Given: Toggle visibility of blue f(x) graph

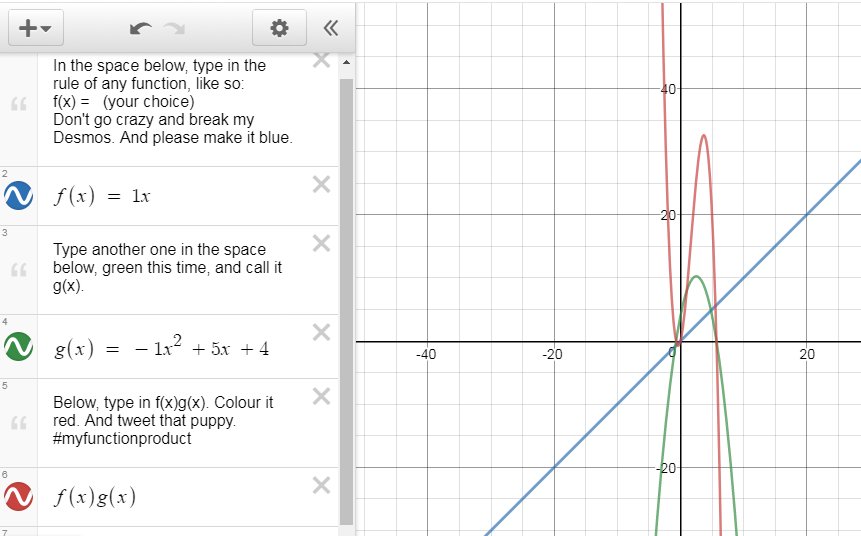Looking at the screenshot, I should tap(18, 196).
